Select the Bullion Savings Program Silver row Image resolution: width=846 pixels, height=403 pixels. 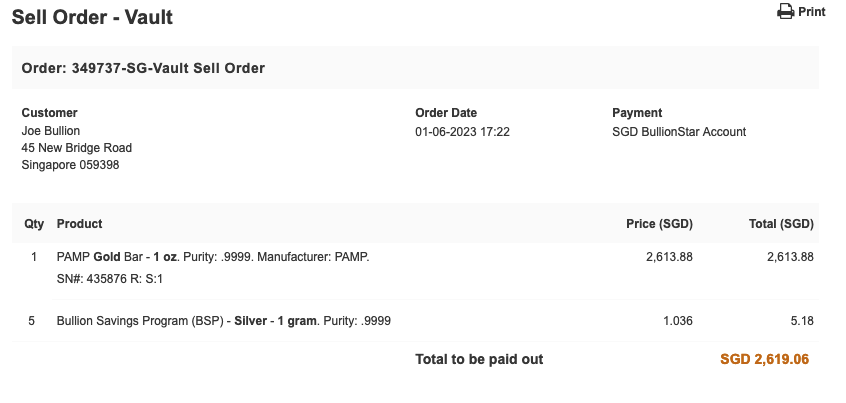point(415,321)
